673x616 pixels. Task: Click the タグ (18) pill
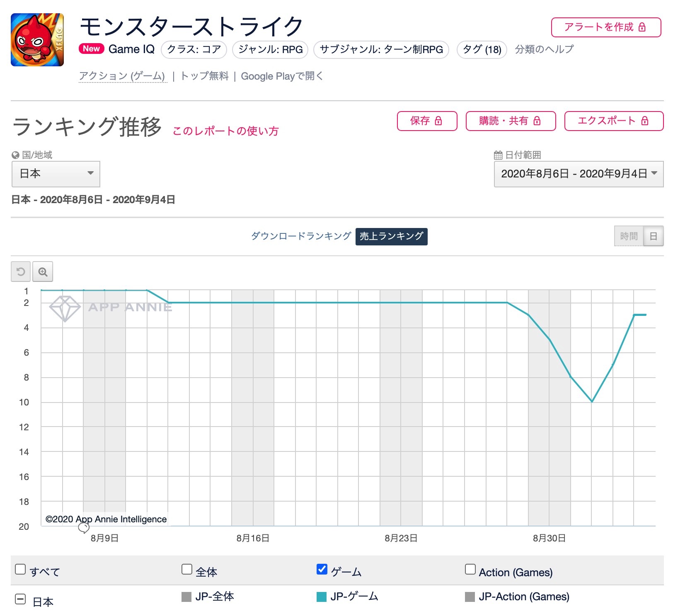pos(482,50)
